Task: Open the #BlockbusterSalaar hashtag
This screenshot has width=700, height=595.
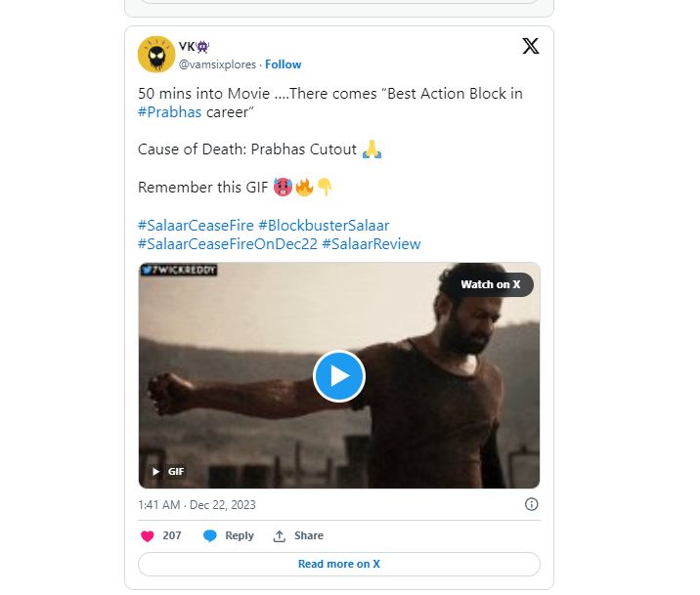Action: 324,226
